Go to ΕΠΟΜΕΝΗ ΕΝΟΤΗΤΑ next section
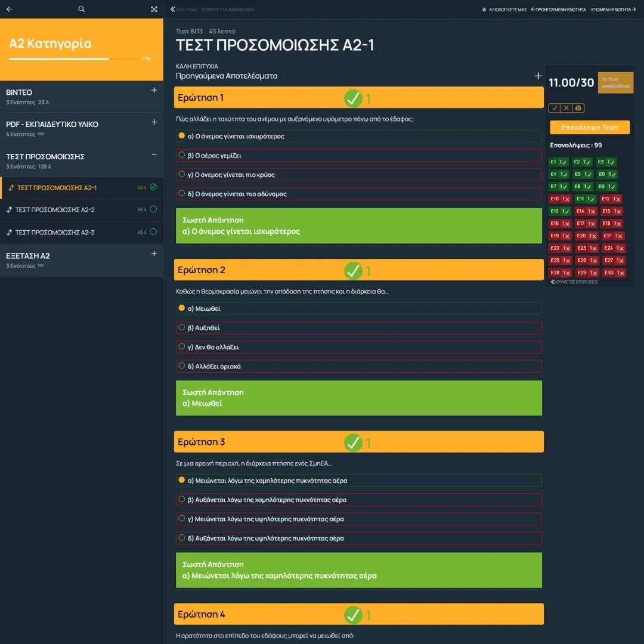 [x=613, y=10]
